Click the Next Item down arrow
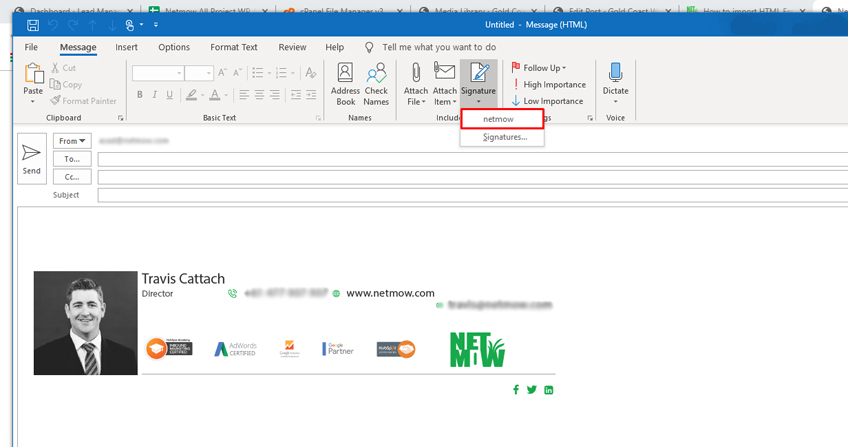The height and width of the screenshot is (447, 848). pyautogui.click(x=112, y=25)
